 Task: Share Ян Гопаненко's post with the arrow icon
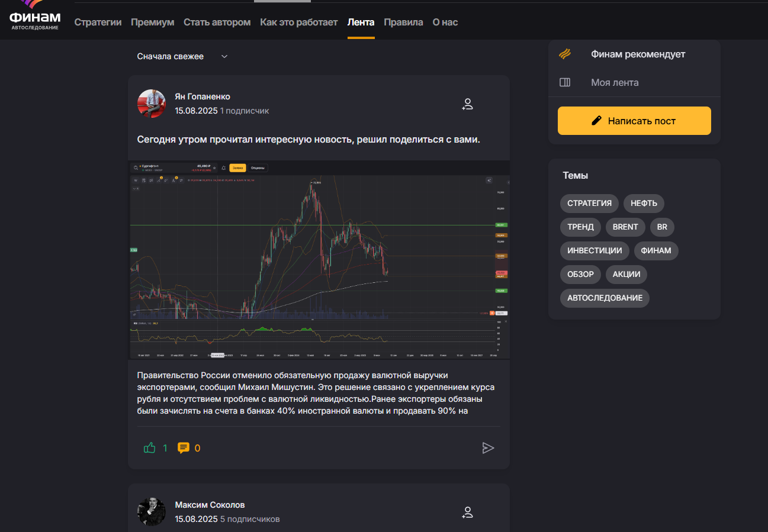(488, 448)
